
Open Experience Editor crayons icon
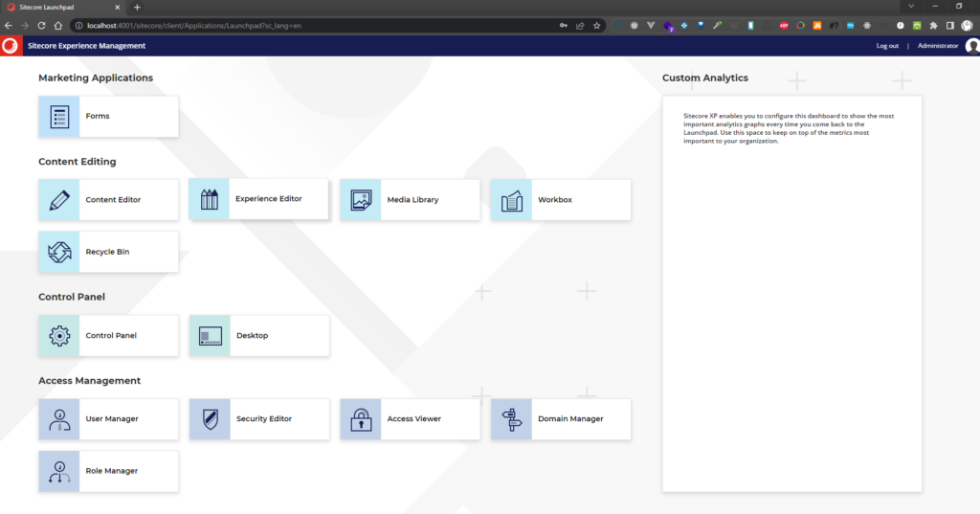coord(210,199)
